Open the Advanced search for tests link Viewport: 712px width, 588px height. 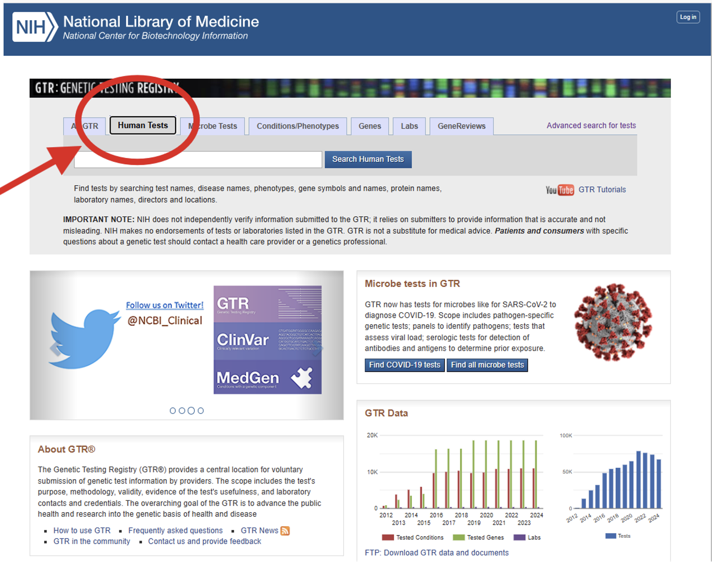591,126
